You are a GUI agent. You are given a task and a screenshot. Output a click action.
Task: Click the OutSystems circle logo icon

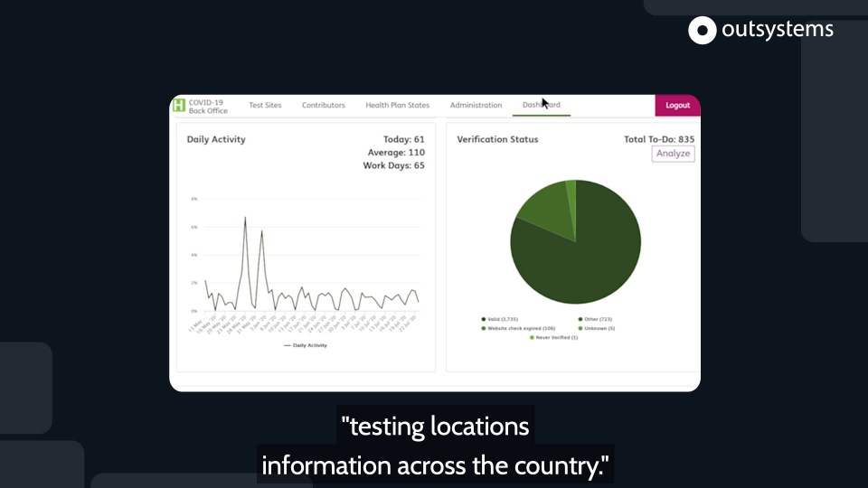point(702,30)
